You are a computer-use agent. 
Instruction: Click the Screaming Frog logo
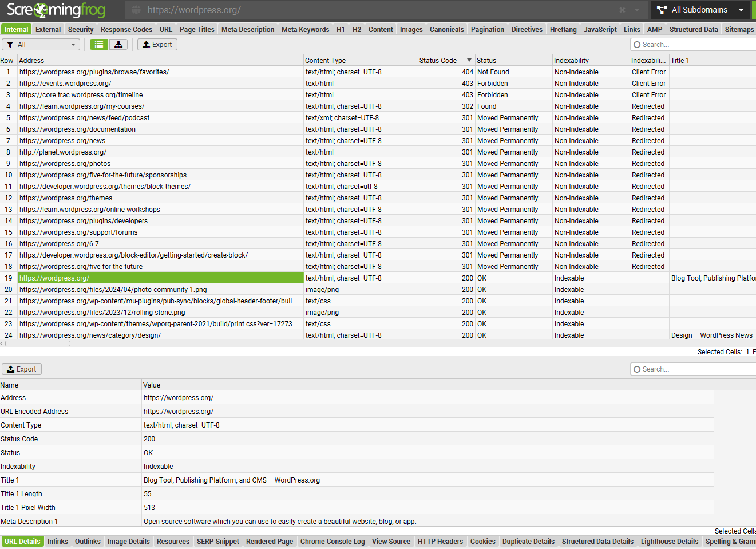point(56,10)
